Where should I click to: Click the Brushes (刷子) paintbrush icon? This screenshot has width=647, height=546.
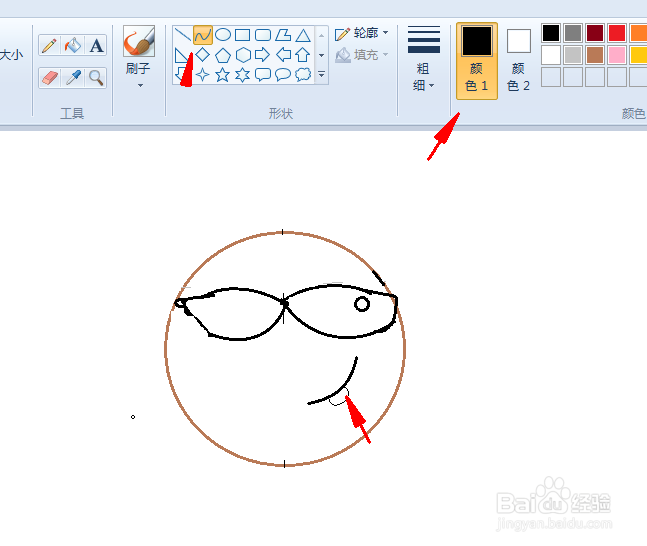click(139, 41)
